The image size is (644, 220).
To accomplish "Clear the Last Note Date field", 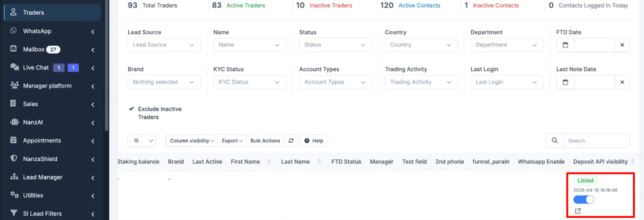I will 622,82.
